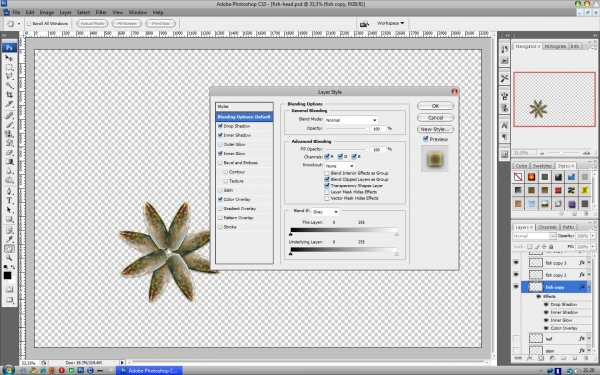Toggle the Color Overlay checkbox
This screenshot has width=600, height=375.
click(x=220, y=199)
